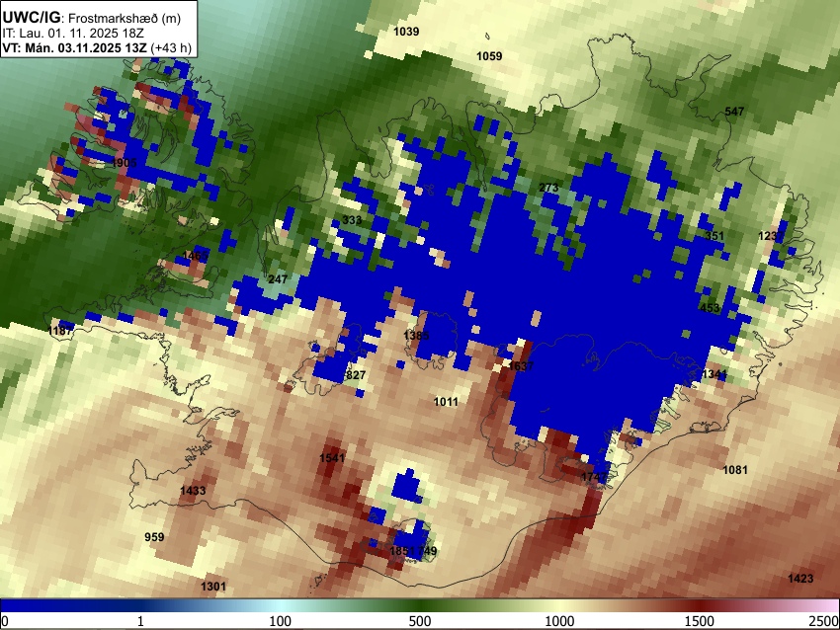Click the 1187 value on the map
Viewport: 840px width, 630px height.
60,330
